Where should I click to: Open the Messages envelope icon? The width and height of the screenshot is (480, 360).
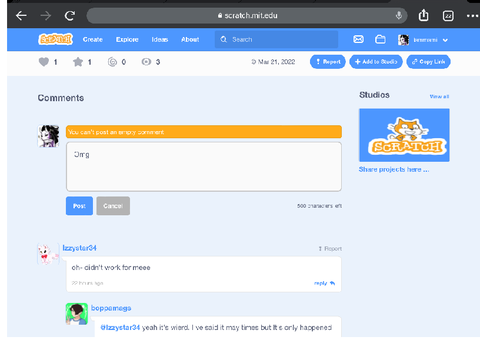click(x=358, y=39)
